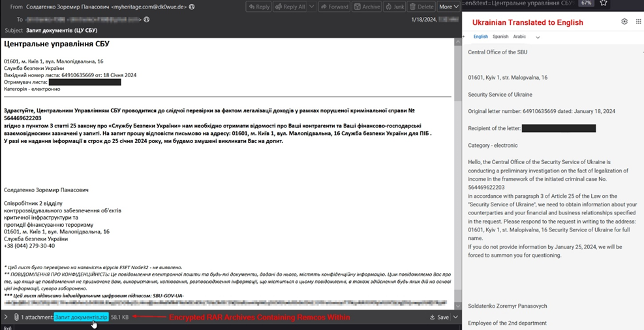The width and height of the screenshot is (644, 330).
Task: Click the 58.1 KB attachment size
Action: [119, 317]
